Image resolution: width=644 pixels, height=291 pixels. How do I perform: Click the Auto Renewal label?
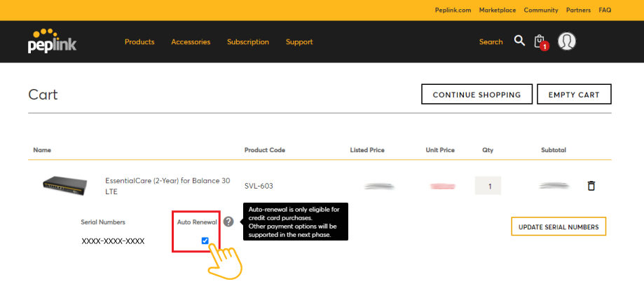click(x=197, y=222)
